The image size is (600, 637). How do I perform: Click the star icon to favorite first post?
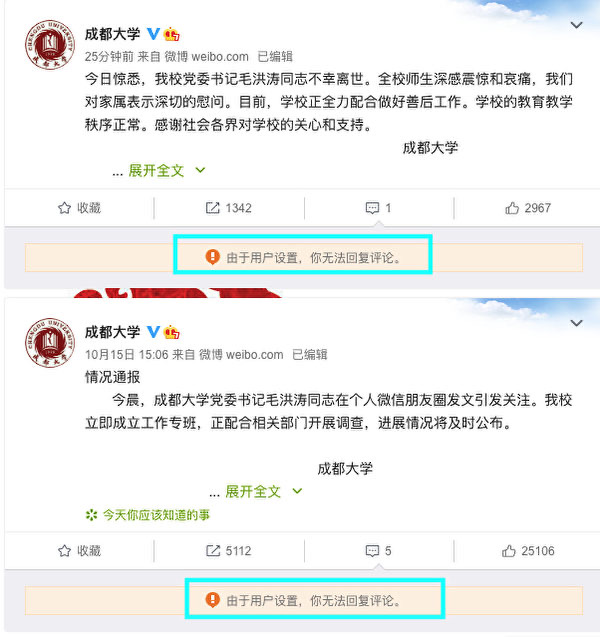64,208
